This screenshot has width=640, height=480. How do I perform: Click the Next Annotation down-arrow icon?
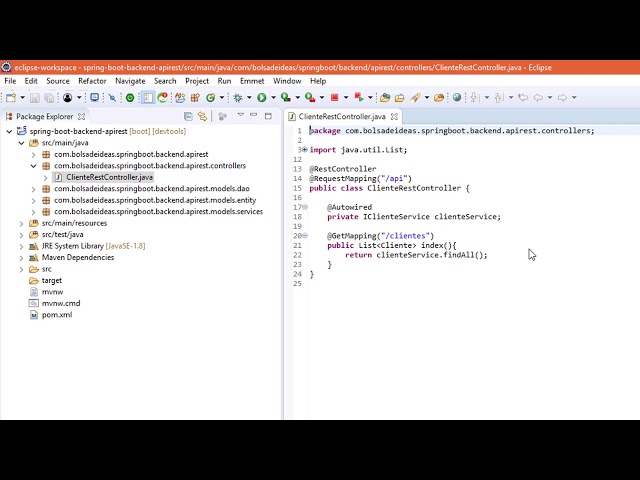point(474,98)
